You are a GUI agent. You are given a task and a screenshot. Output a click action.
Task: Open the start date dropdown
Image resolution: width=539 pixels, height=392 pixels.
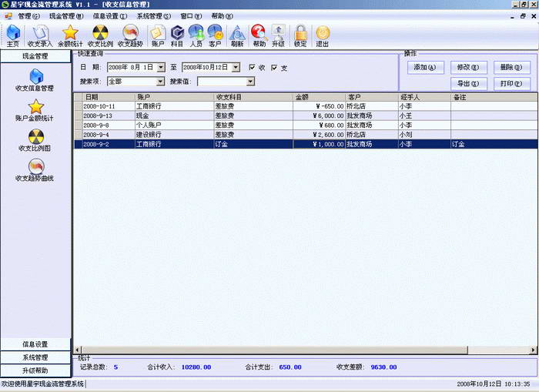coord(161,68)
